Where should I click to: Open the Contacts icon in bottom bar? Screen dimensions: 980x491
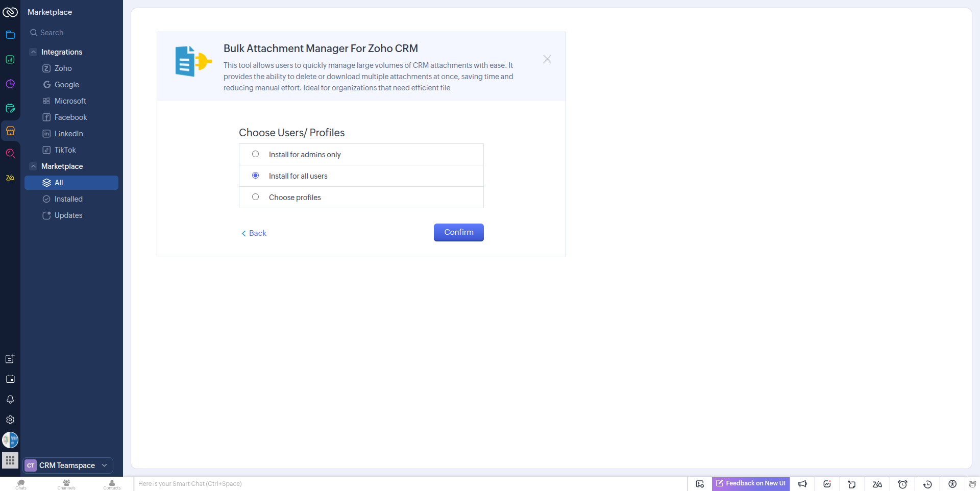tap(112, 484)
